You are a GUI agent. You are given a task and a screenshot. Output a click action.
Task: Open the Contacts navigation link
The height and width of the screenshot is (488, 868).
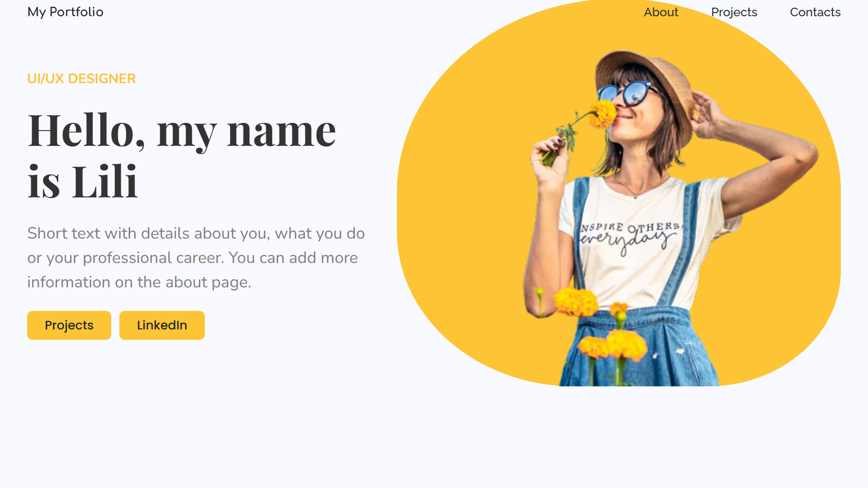[815, 12]
